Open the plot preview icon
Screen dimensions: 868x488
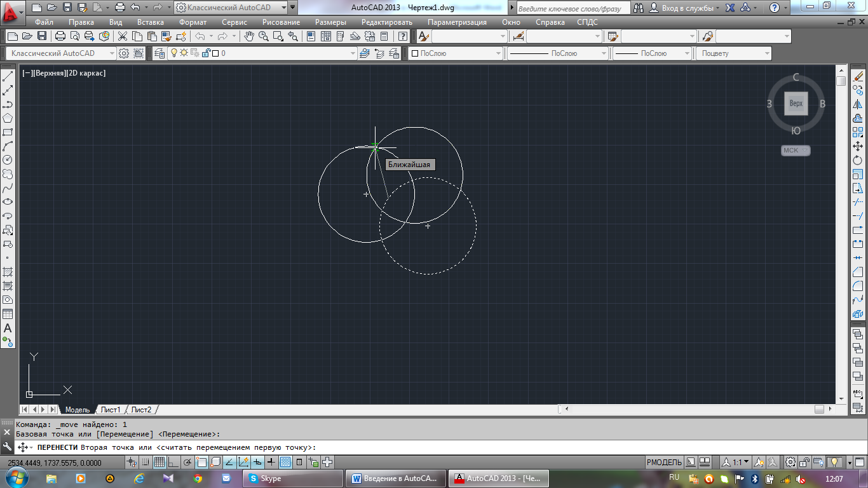pyautogui.click(x=74, y=36)
